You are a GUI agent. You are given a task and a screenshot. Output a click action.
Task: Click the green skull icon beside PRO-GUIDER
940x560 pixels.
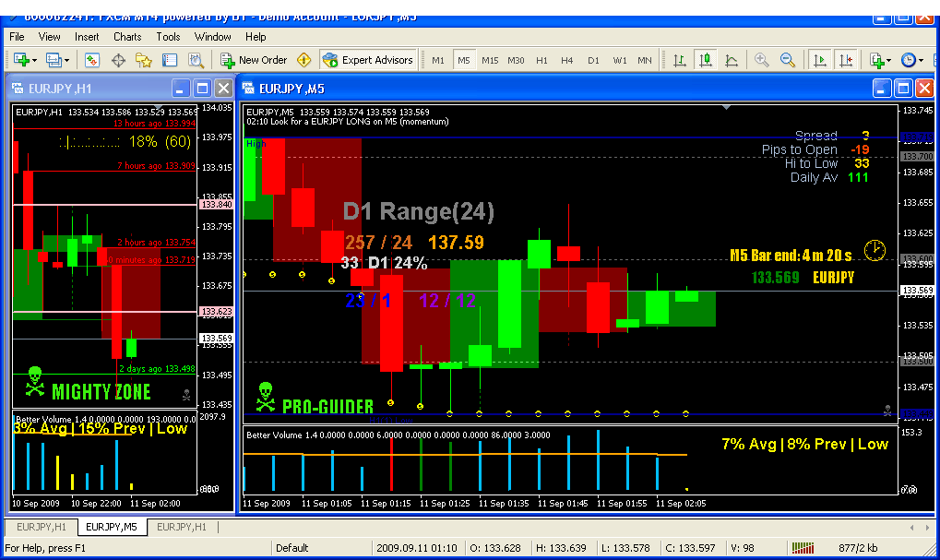click(x=265, y=397)
